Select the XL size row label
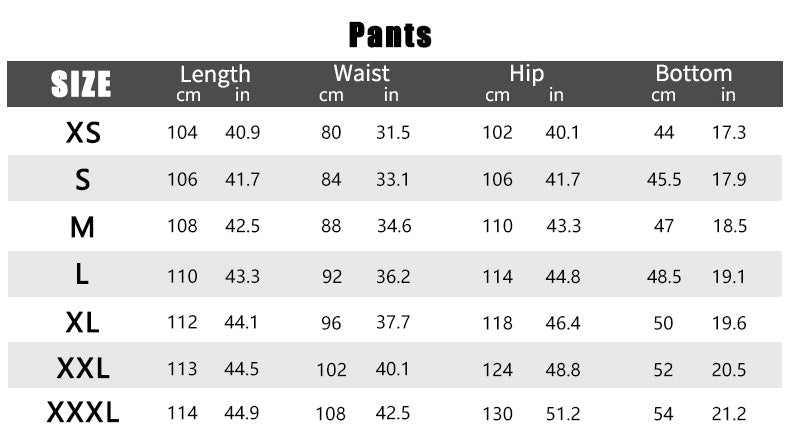This screenshot has width=790, height=440. coord(83,322)
